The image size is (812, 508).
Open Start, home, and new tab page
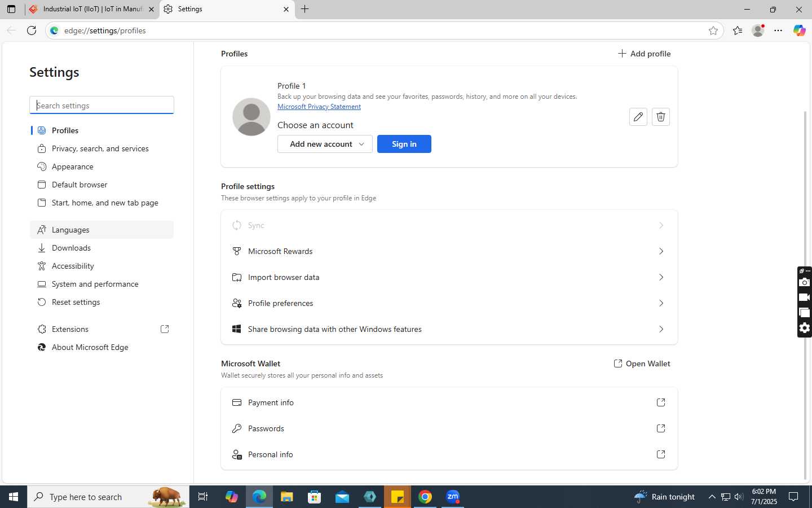coord(101,203)
